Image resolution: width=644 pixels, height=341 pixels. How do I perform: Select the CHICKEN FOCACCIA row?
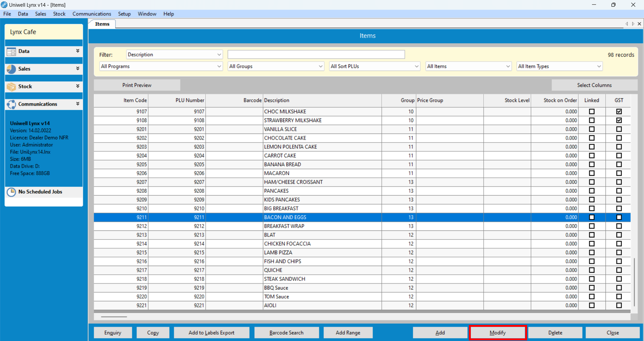click(x=362, y=244)
